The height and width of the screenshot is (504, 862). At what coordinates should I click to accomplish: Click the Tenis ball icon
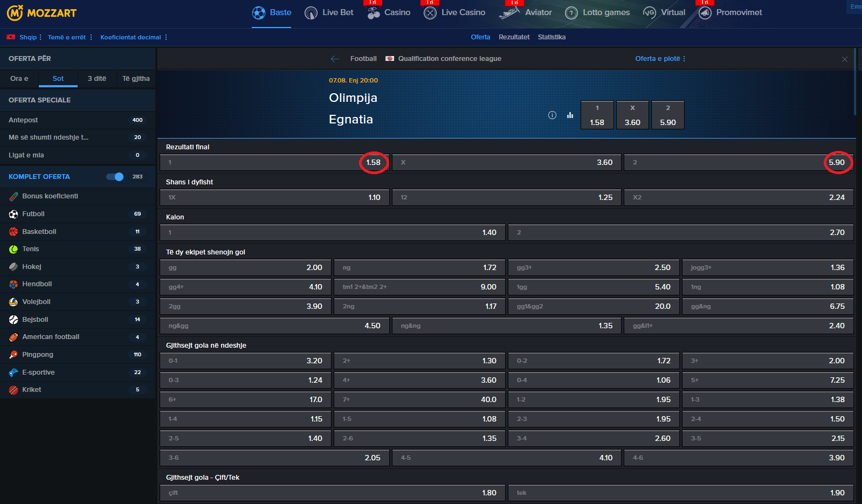13,249
